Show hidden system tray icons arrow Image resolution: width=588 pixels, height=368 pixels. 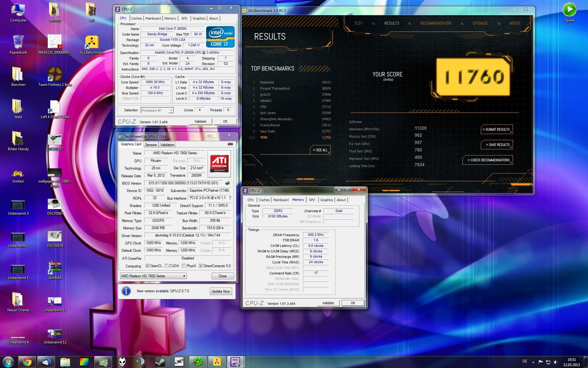click(x=533, y=362)
